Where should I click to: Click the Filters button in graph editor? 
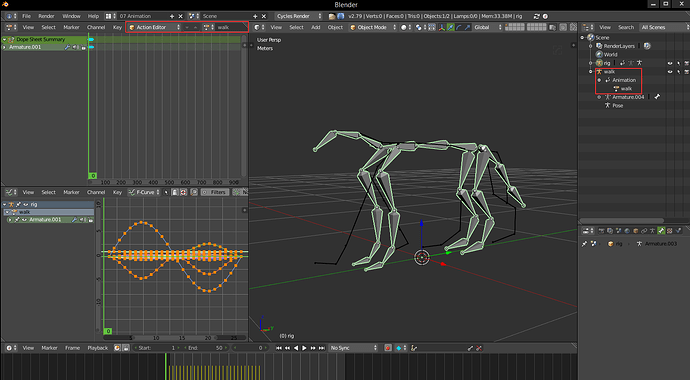click(x=215, y=192)
